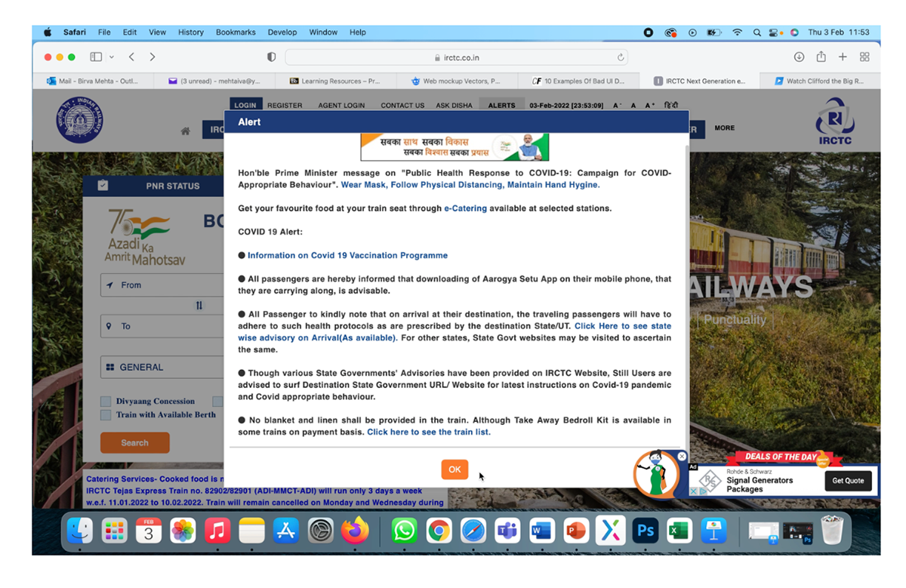The width and height of the screenshot is (906, 588).
Task: Reload the page with the refresh icon
Action: (621, 57)
